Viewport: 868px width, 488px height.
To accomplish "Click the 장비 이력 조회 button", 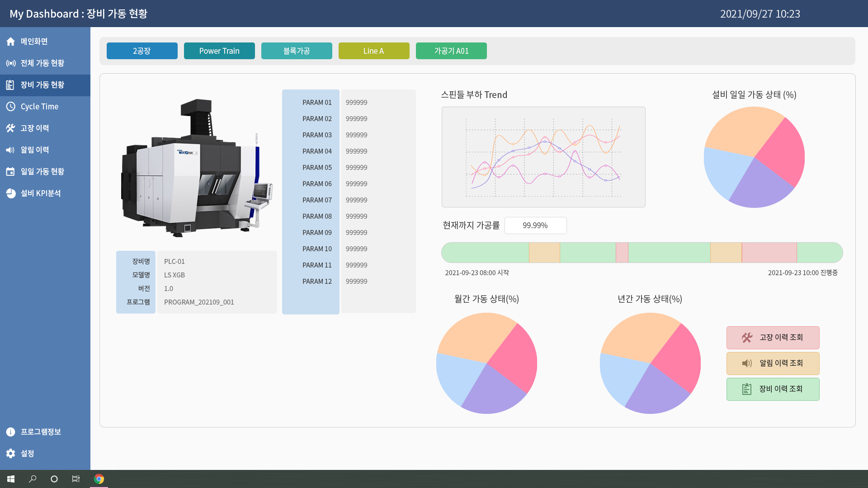I will point(773,389).
